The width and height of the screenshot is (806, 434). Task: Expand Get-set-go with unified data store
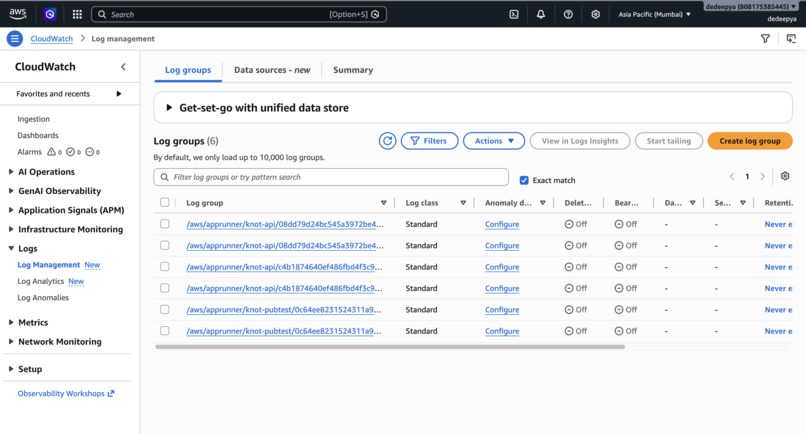[x=169, y=107]
